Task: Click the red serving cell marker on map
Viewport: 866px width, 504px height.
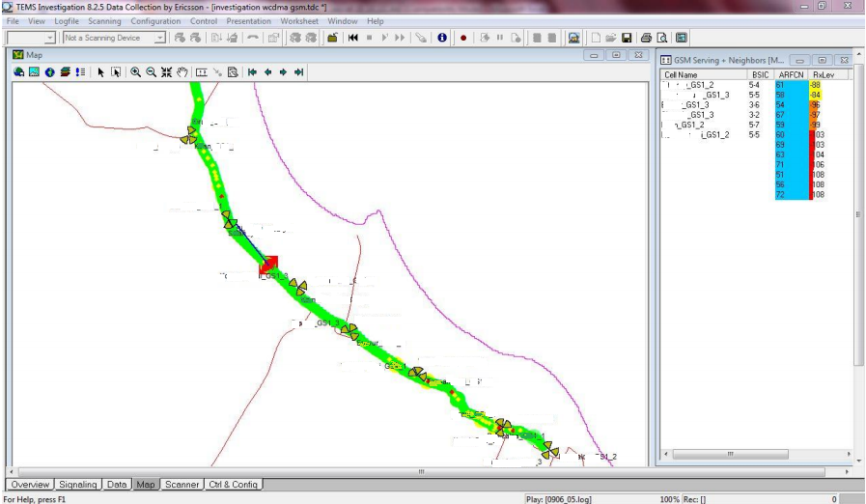Action: click(x=269, y=265)
